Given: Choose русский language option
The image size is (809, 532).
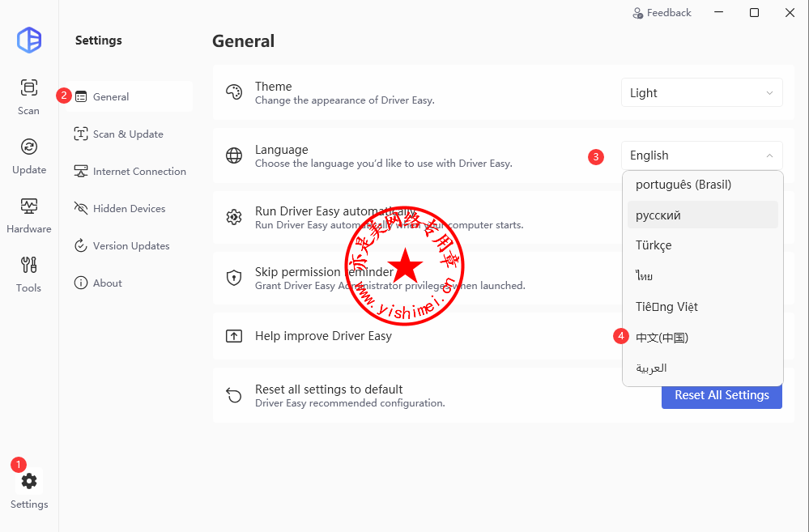Looking at the screenshot, I should tap(703, 215).
